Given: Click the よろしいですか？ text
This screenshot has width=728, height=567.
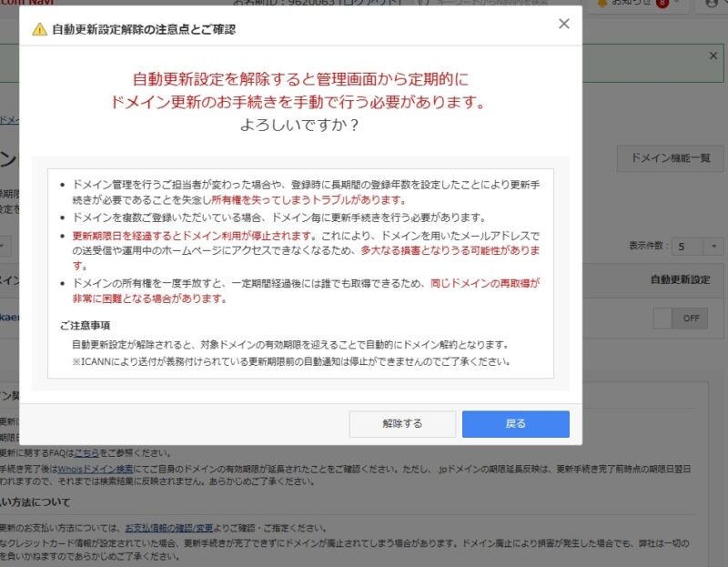Looking at the screenshot, I should [x=300, y=125].
